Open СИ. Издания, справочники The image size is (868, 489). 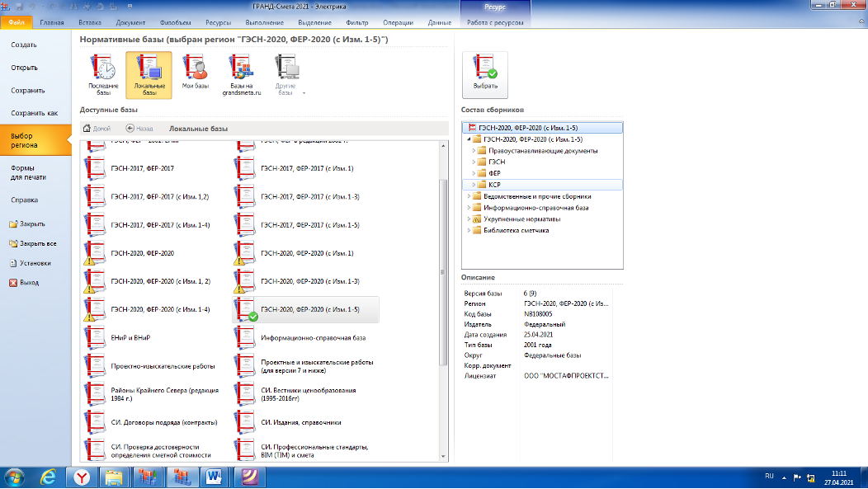(x=307, y=422)
